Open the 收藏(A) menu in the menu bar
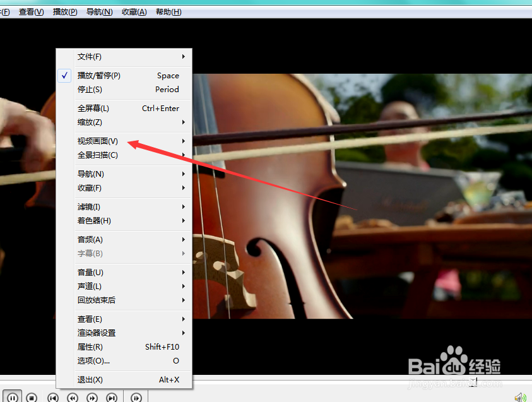The height and width of the screenshot is (402, 532). click(134, 12)
